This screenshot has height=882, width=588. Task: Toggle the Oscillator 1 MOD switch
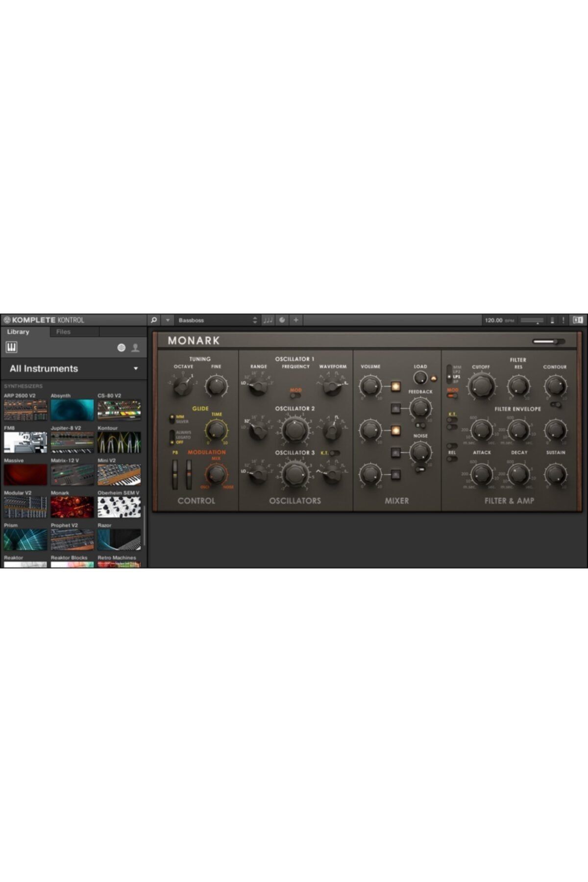click(295, 395)
